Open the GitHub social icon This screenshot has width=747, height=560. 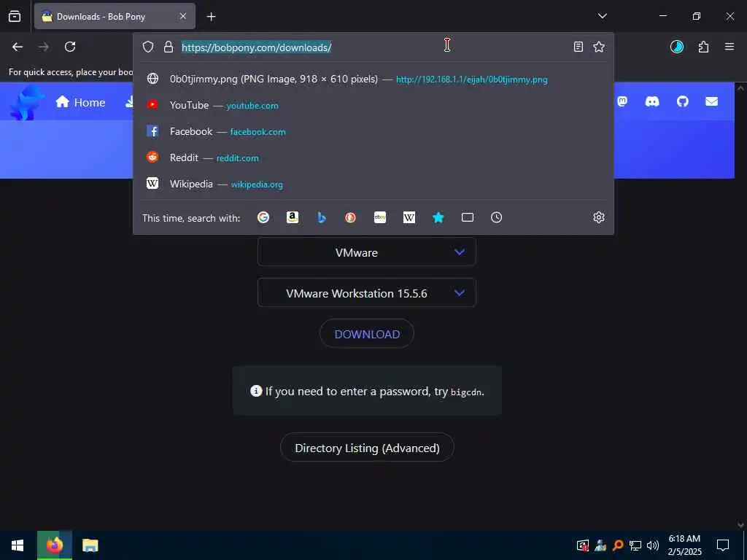682,101
